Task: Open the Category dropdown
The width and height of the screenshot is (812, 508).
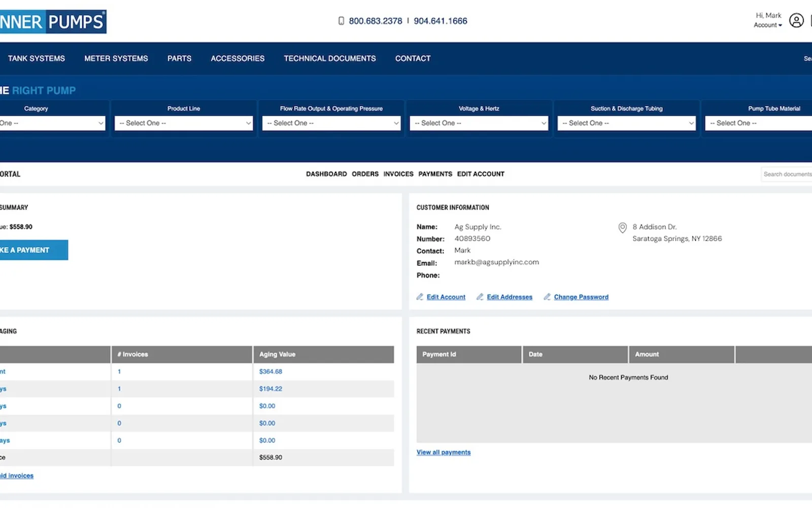Action: [52, 123]
